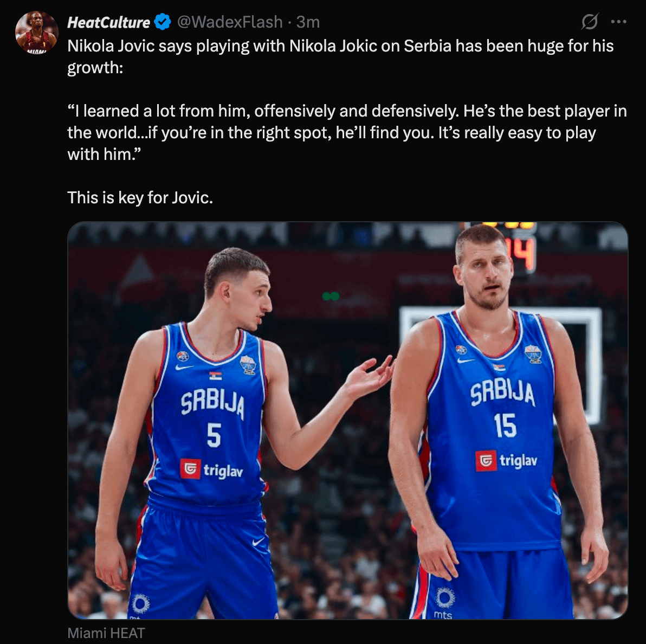
Task: Click the blue verified checkmark badge
Action: tap(163, 22)
